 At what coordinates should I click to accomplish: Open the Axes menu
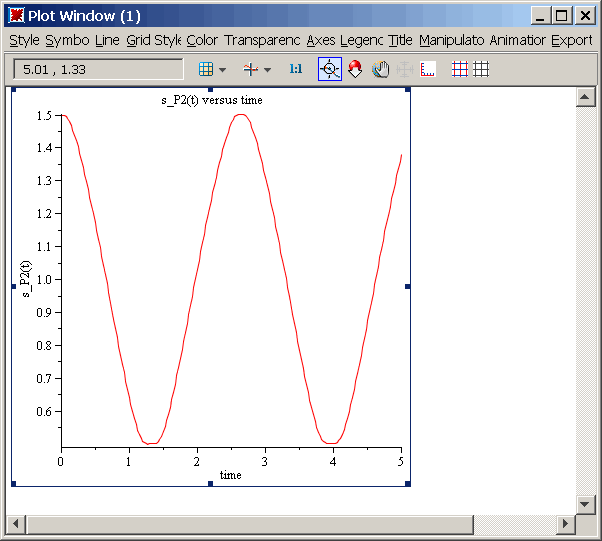(321, 40)
